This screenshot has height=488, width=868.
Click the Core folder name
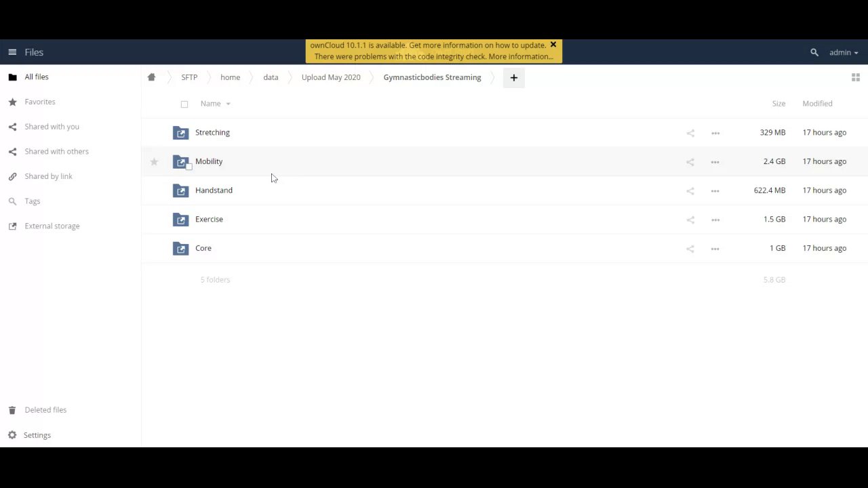(x=203, y=248)
